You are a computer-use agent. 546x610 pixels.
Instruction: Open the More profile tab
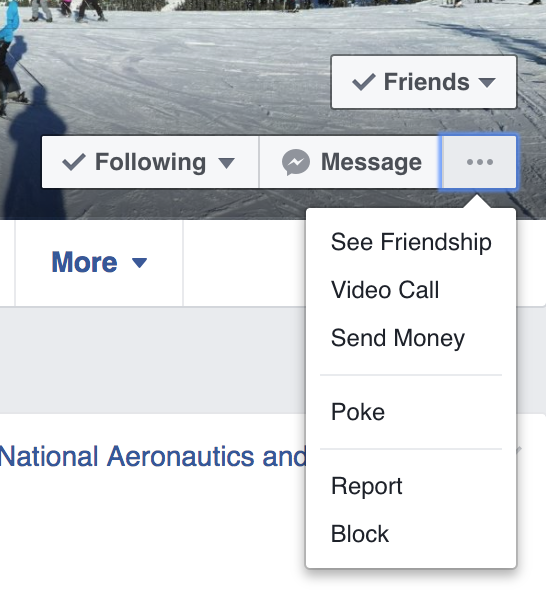tap(99, 263)
